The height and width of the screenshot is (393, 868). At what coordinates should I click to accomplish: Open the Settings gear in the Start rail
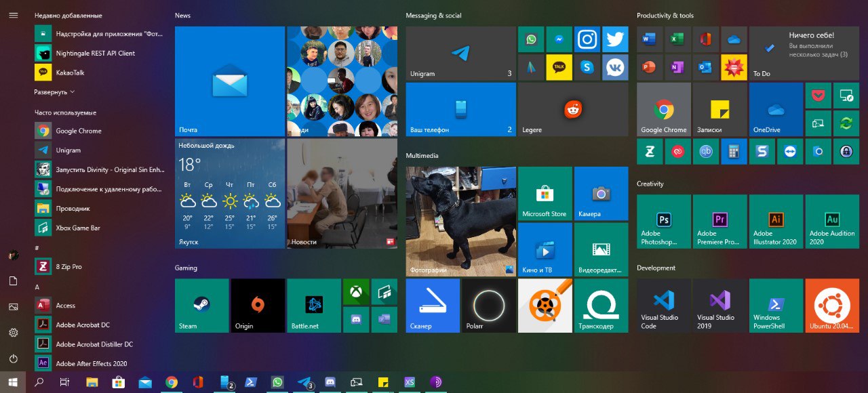coord(13,333)
